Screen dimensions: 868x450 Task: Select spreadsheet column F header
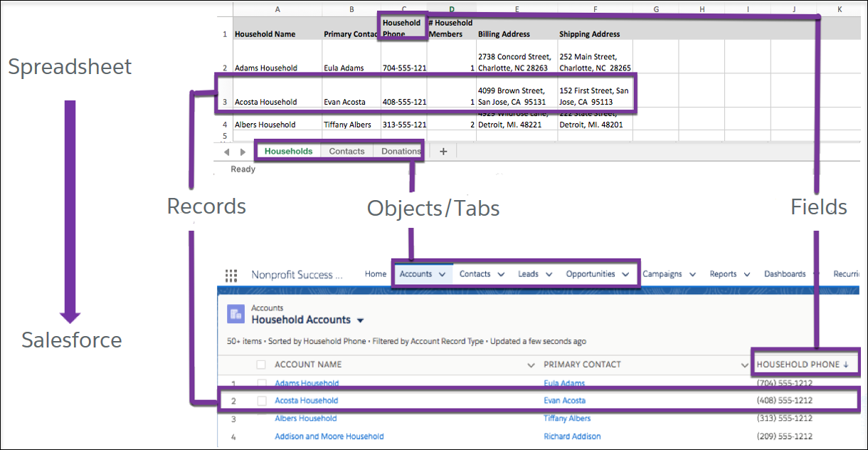coord(595,9)
